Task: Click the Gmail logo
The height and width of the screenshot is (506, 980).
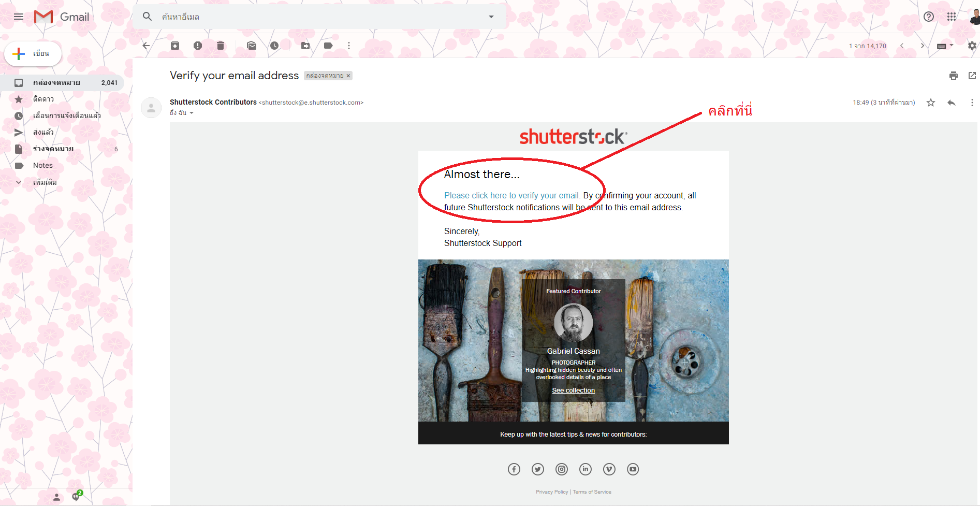Action: pos(62,17)
